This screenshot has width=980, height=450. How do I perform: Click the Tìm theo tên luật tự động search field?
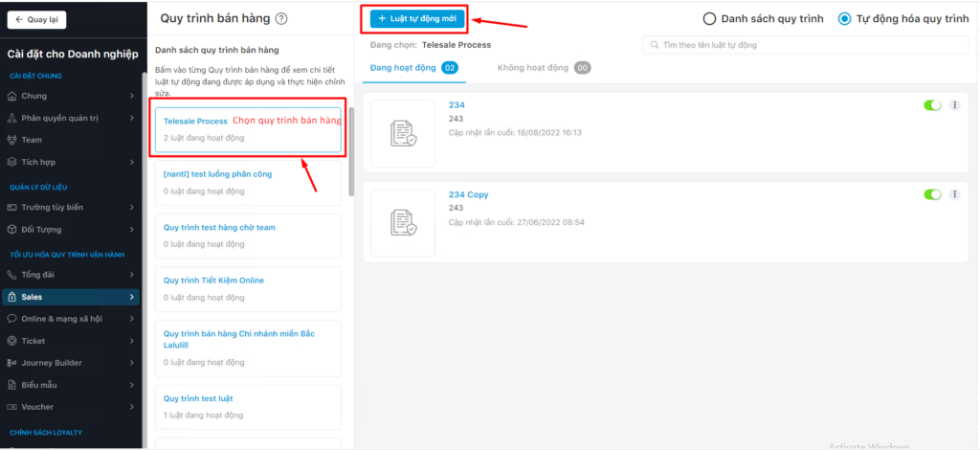pyautogui.click(x=806, y=45)
